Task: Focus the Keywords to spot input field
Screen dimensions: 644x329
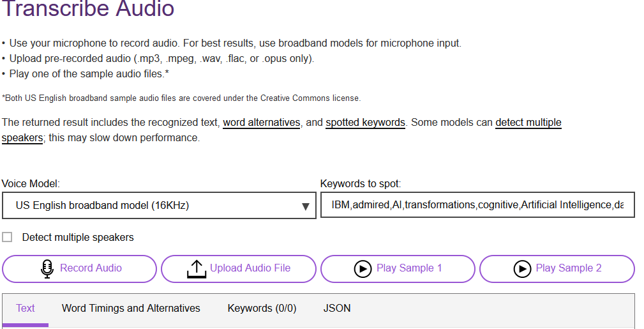Action: click(x=477, y=206)
